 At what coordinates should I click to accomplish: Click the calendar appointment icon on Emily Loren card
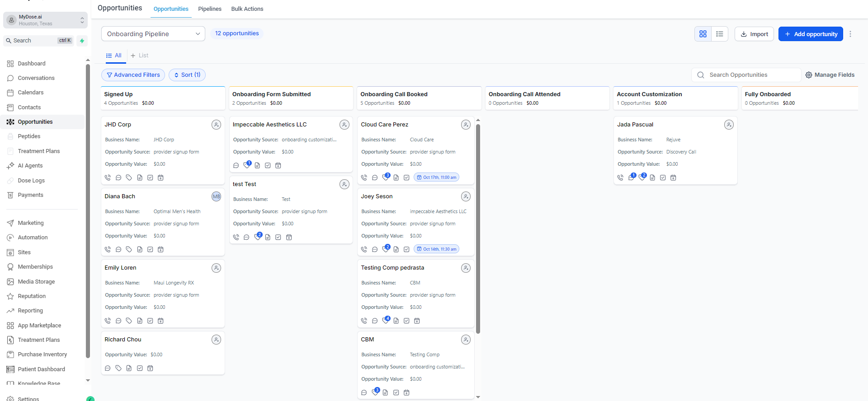(x=160, y=321)
